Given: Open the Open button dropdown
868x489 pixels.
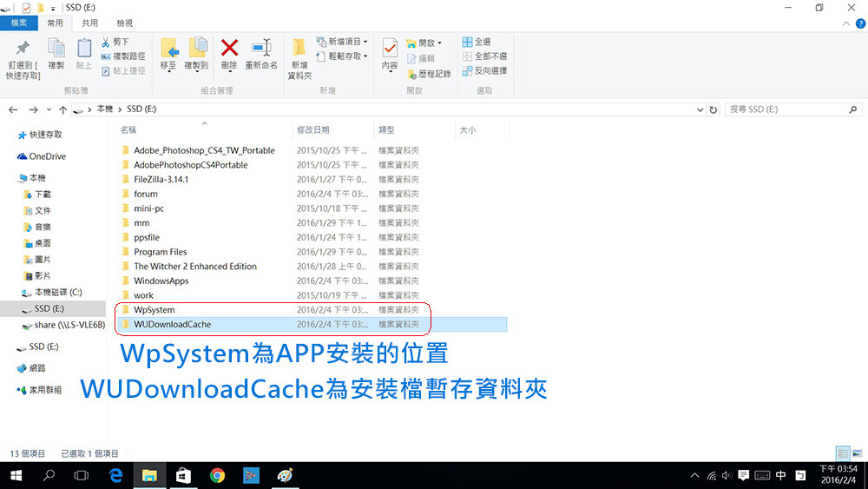Looking at the screenshot, I should click(439, 43).
